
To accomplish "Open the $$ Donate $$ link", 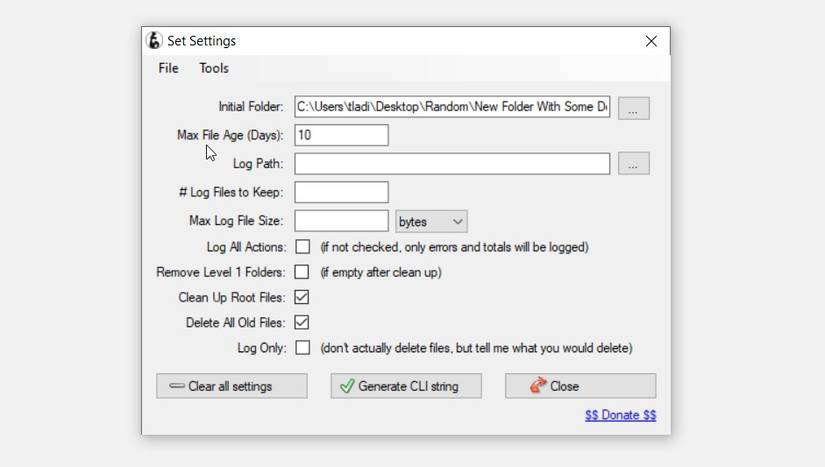I will click(x=620, y=415).
